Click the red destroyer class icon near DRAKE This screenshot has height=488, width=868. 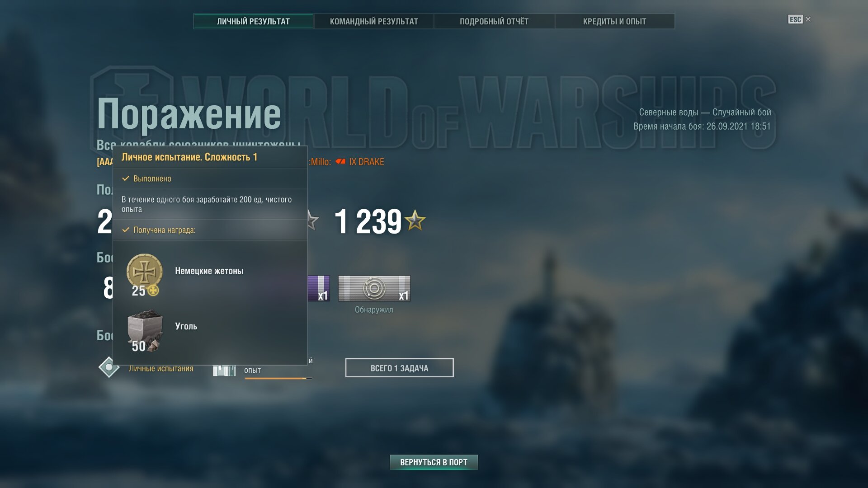coord(340,161)
